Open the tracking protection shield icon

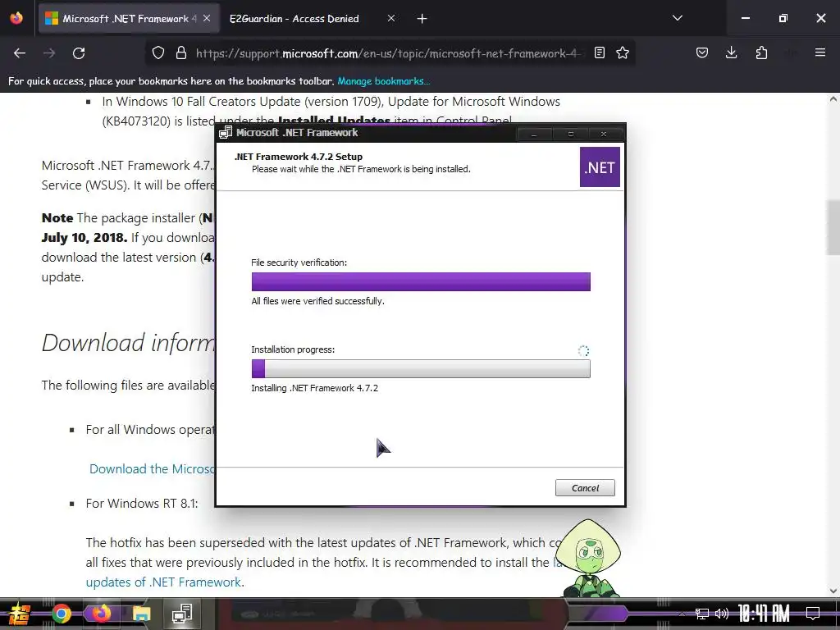coord(158,52)
